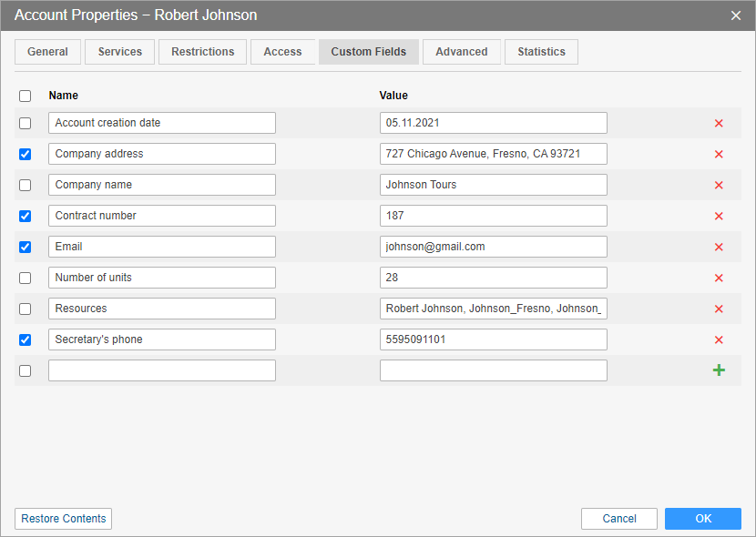The image size is (756, 537).
Task: Remove the Company address row
Action: [719, 154]
